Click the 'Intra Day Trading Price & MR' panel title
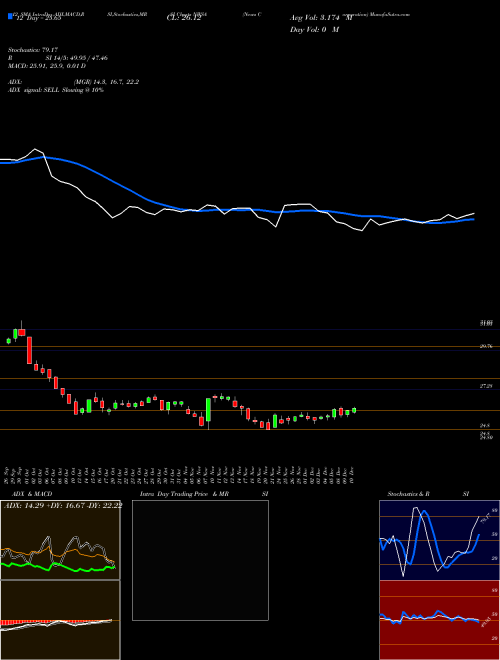The width and height of the screenshot is (500, 660). (184, 494)
